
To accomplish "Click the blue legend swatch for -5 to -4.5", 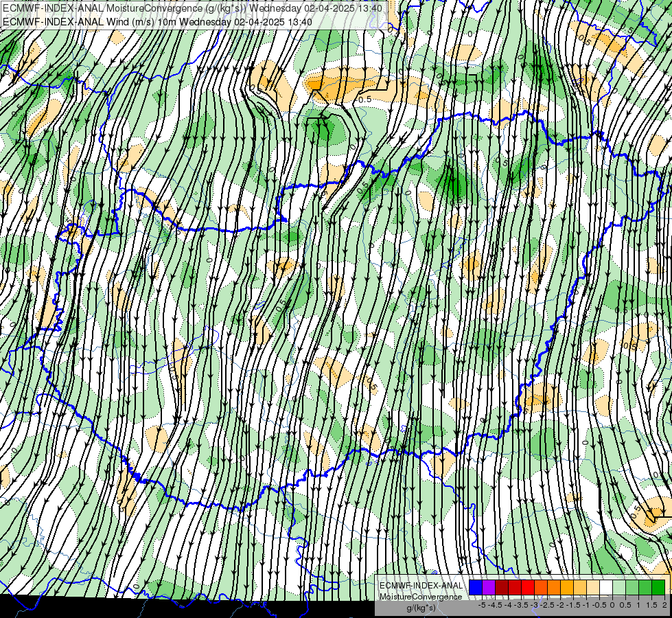I will pyautogui.click(x=476, y=587).
